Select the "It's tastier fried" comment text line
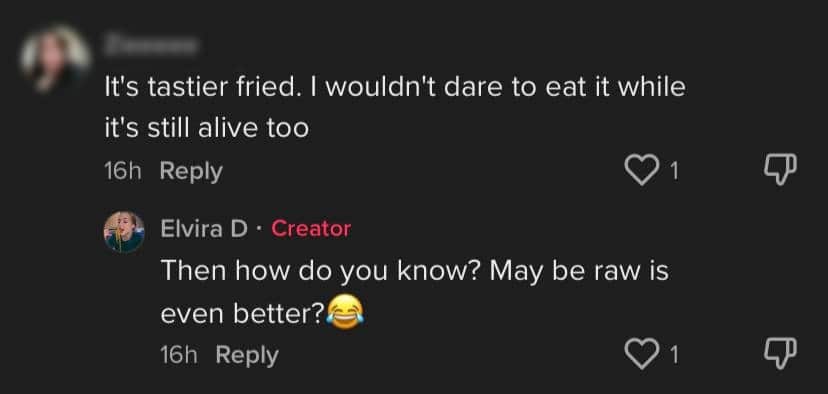Screen dimensions: 828x394 pyautogui.click(x=395, y=87)
